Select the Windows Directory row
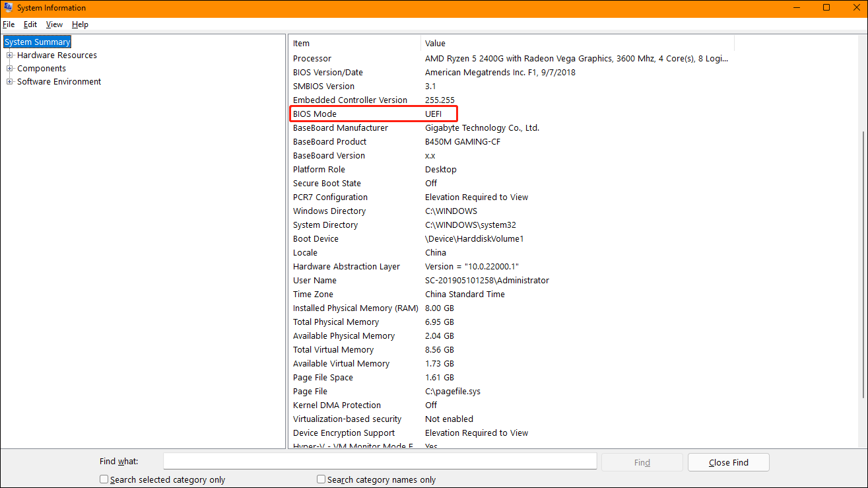868x488 pixels. click(512, 211)
